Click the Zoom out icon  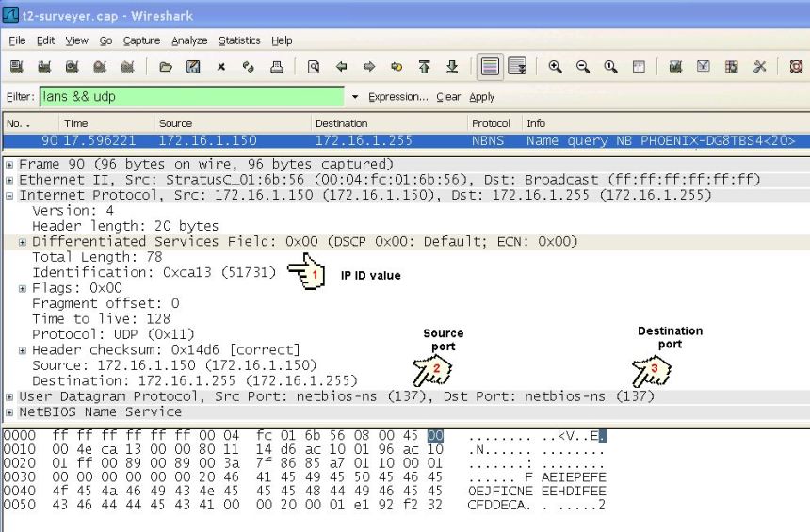pyautogui.click(x=584, y=68)
